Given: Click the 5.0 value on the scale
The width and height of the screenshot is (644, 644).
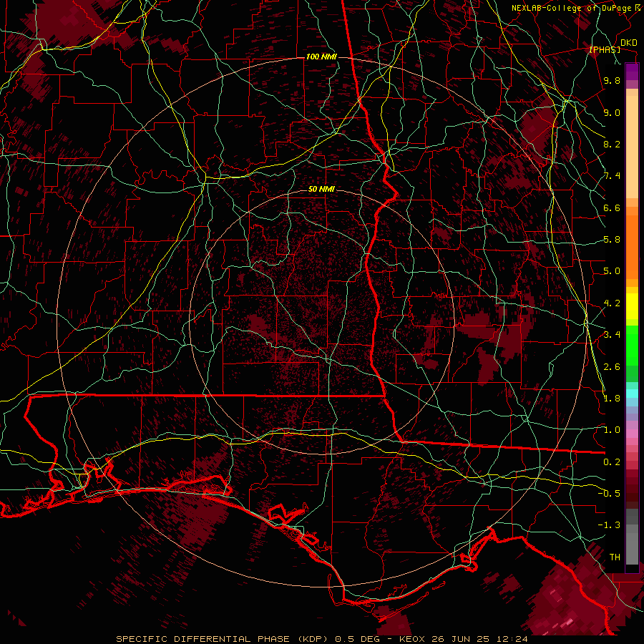Looking at the screenshot, I should pyautogui.click(x=612, y=271).
